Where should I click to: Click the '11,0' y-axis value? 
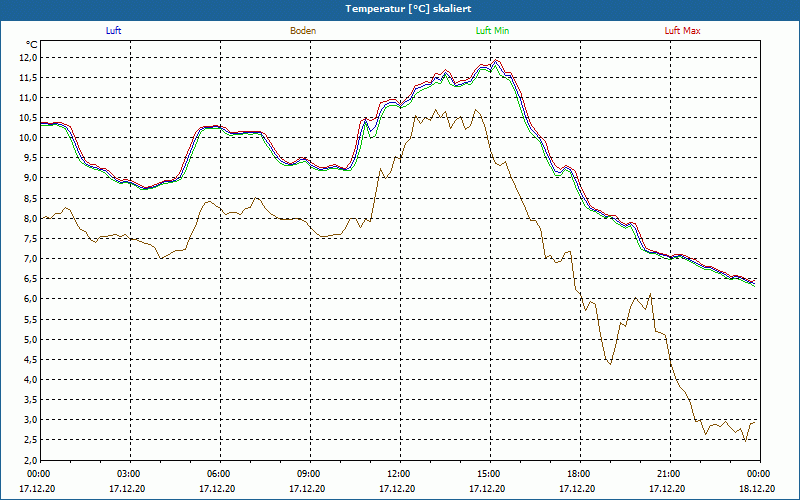29,98
